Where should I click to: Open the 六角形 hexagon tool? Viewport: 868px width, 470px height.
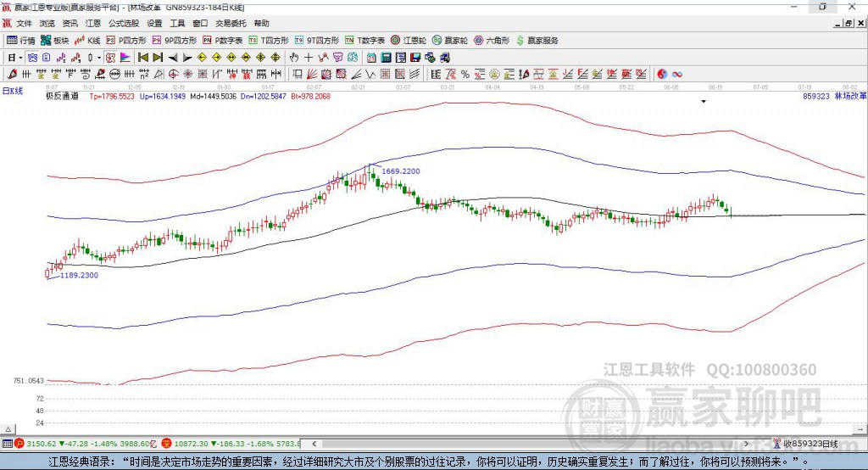point(492,41)
